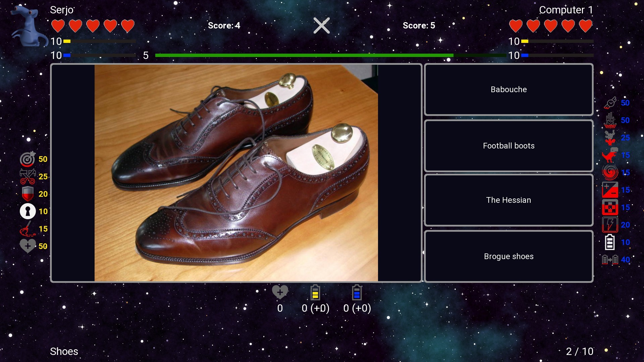This screenshot has width=644, height=362.
Task: Click the green timer progress bar
Action: [305, 55]
